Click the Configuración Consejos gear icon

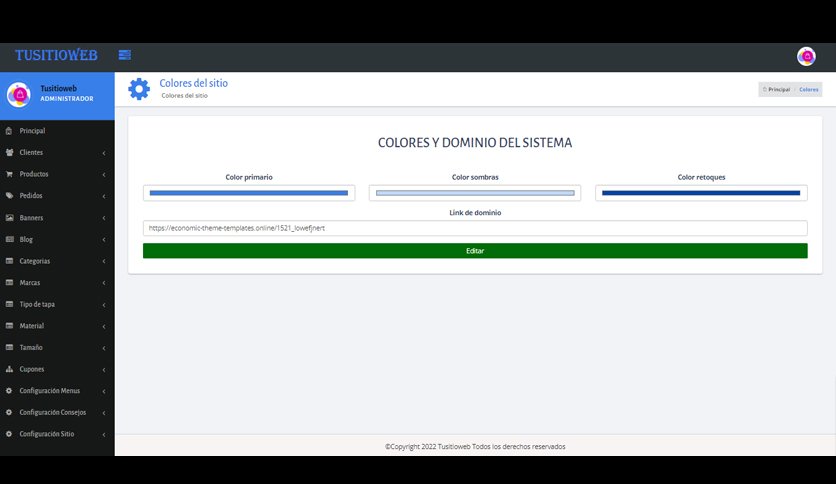9,412
